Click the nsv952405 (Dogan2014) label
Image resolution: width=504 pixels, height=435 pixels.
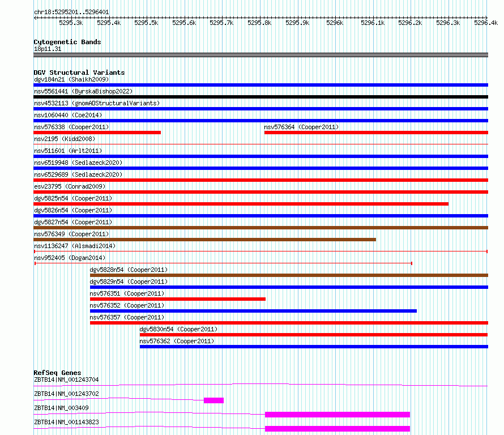[x=70, y=258]
